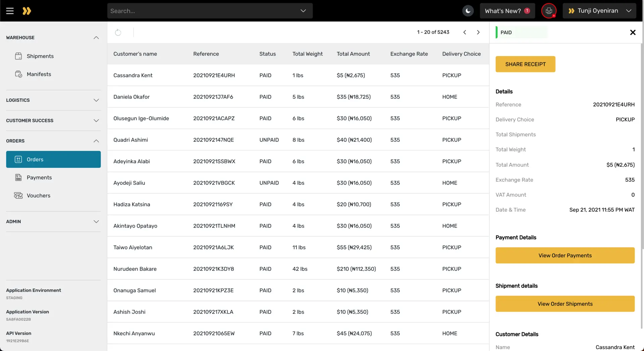This screenshot has width=644, height=351.
Task: Click reference 20210921SSBWX
Action: click(x=214, y=161)
